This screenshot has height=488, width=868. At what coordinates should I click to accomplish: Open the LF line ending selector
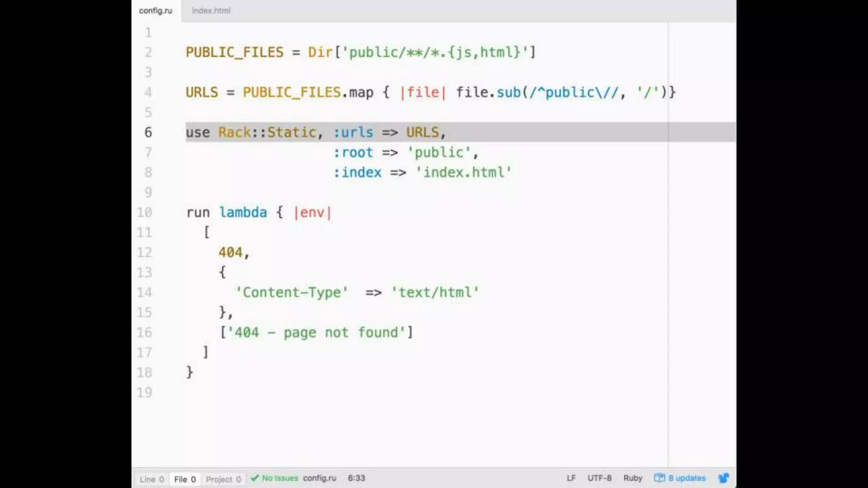571,478
